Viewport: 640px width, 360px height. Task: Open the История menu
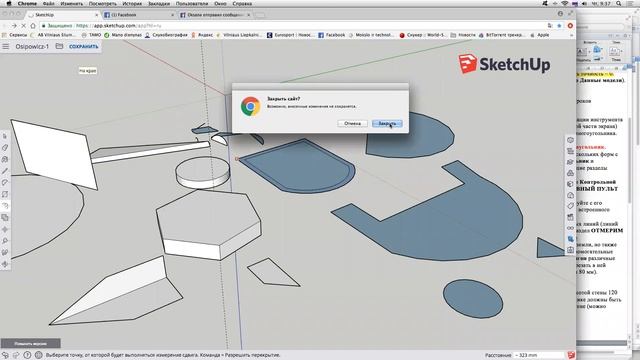click(132, 3)
